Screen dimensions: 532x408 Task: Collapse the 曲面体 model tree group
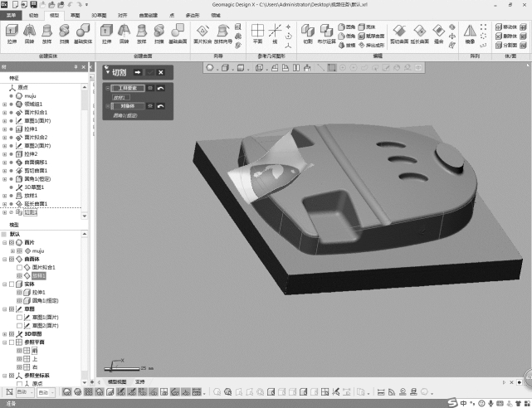(4, 260)
